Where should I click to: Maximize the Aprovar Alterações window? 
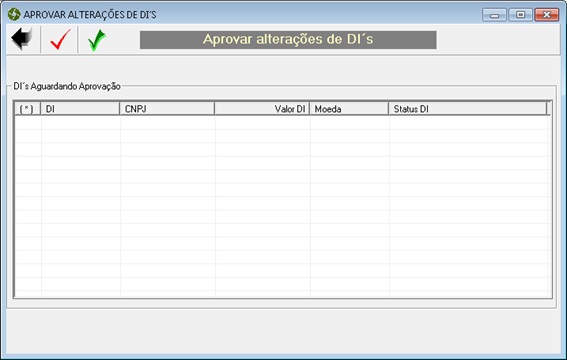[520, 15]
